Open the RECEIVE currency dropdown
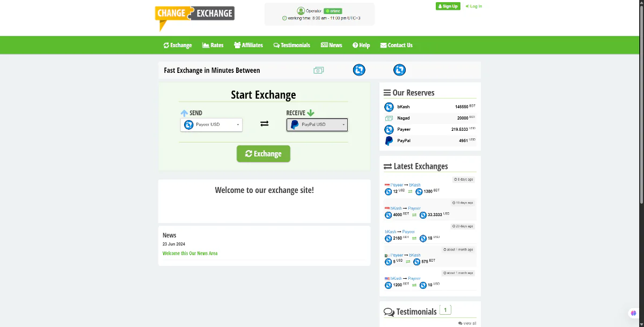 pyautogui.click(x=317, y=125)
